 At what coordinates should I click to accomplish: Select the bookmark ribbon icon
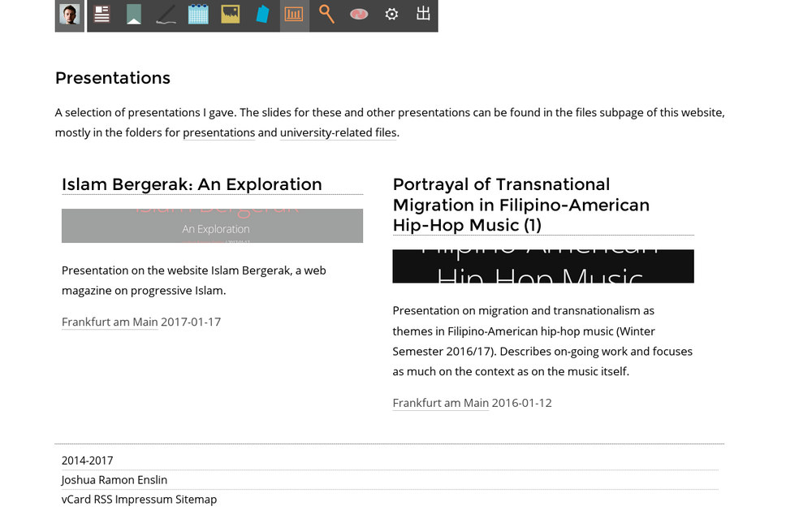[x=133, y=15]
